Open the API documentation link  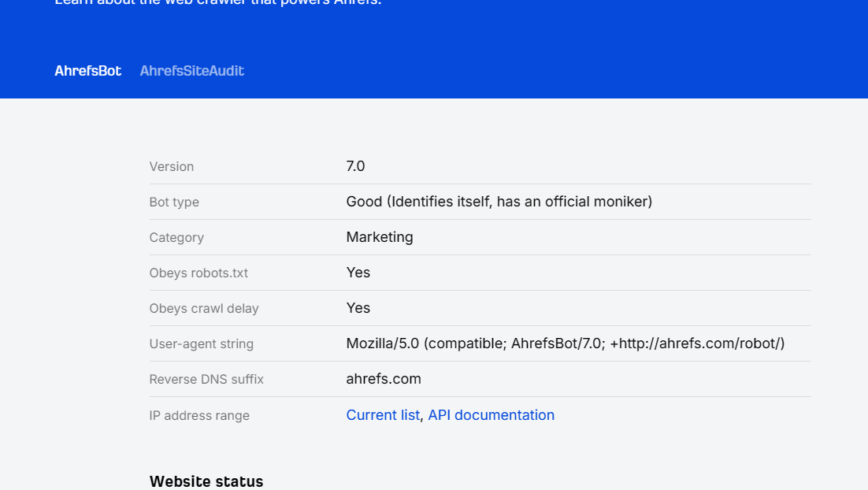click(491, 415)
